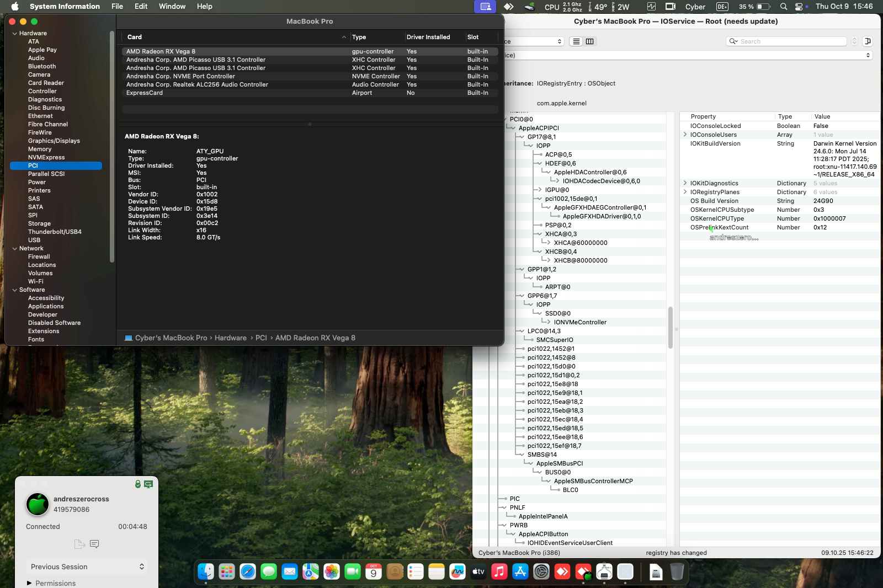Launch Freeform from the Dock

point(458,572)
